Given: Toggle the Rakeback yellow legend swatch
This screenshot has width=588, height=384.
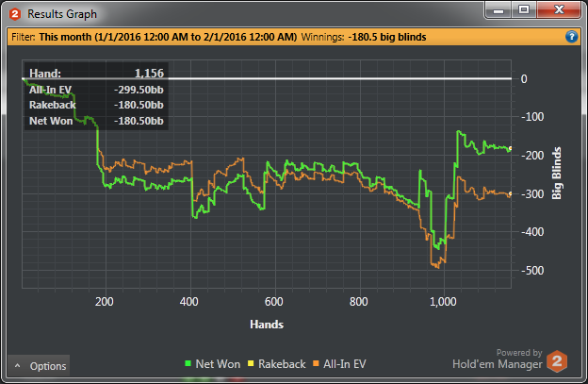Looking at the screenshot, I should [x=251, y=363].
